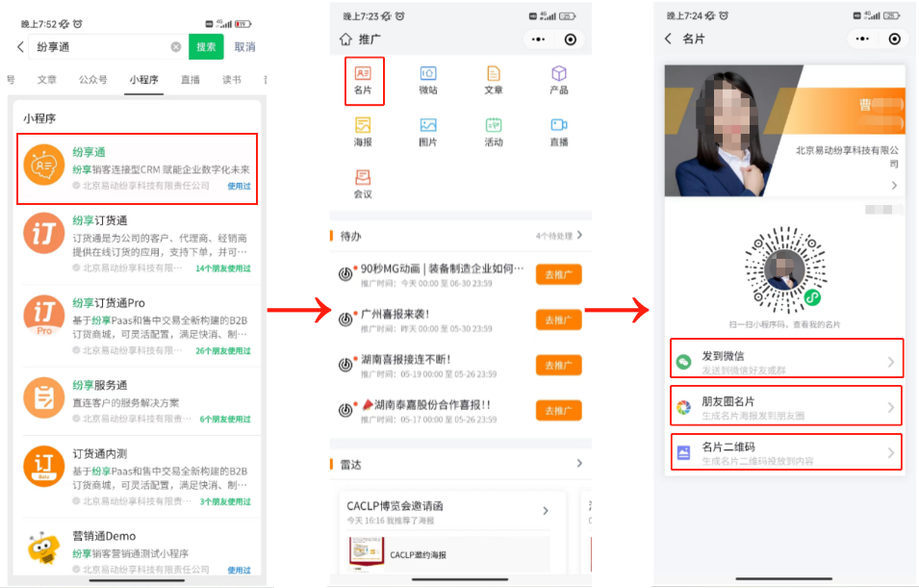
Task: Open the 名片二维码 row chevron
Action: 891,452
